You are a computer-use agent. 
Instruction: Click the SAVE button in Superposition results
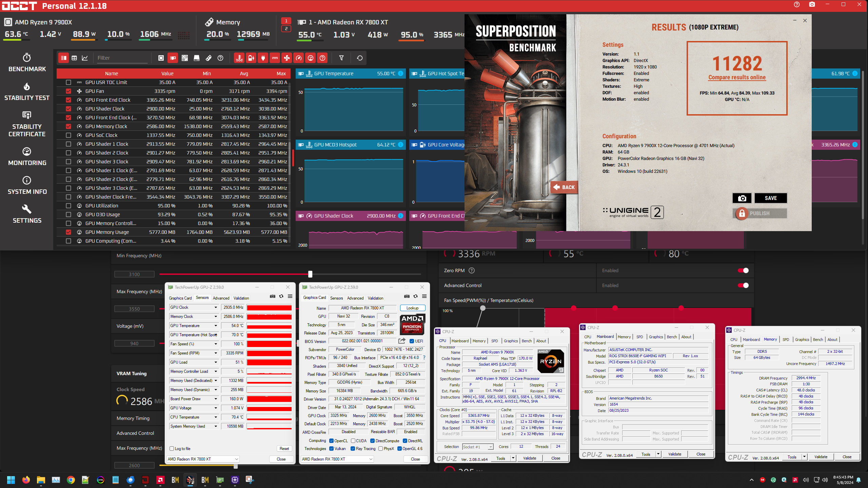(x=771, y=198)
